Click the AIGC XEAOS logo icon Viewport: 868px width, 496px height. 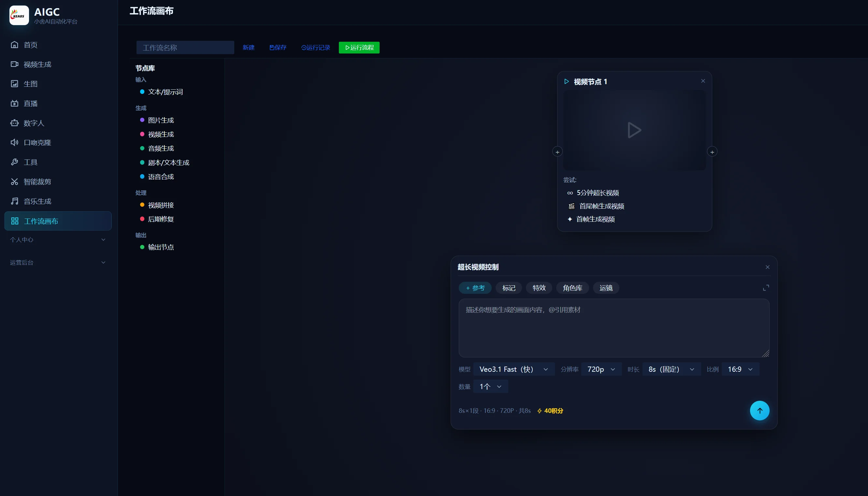19,15
